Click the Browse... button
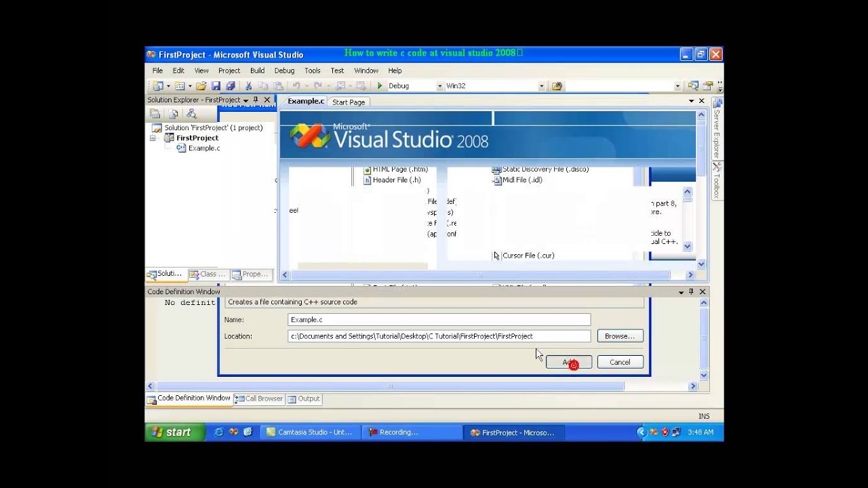Screen dimensions: 868x488 tap(620, 336)
